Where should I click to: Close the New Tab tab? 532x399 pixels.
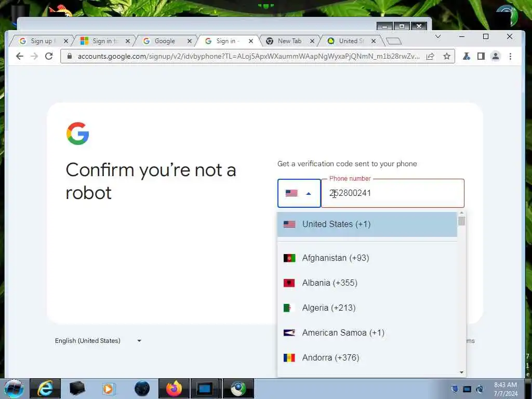312,41
